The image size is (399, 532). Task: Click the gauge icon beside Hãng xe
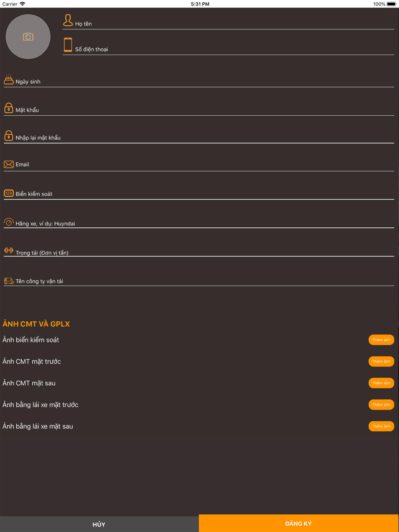point(9,222)
